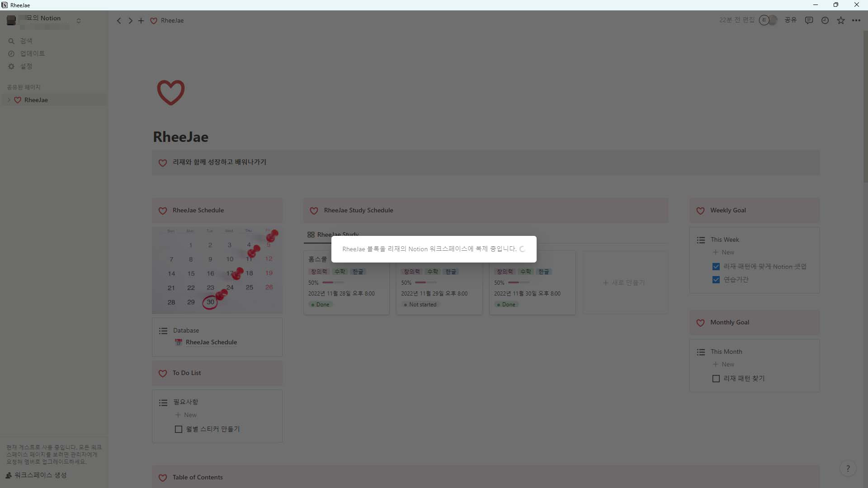Click the calendar image thumbnail

[217, 270]
